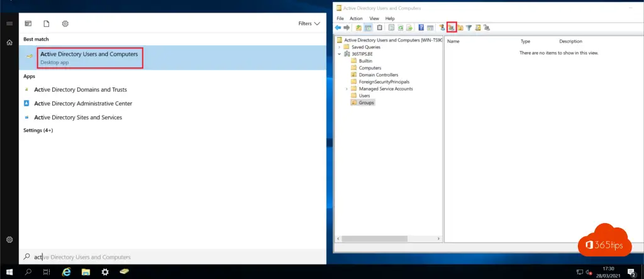
Task: Click the search input box showing 'act'
Action: pyautogui.click(x=172, y=257)
